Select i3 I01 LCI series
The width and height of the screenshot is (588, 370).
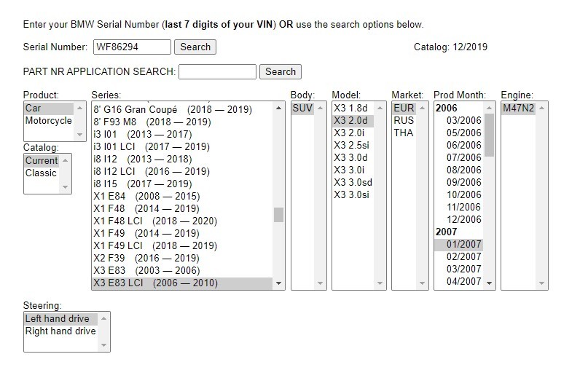click(183, 146)
